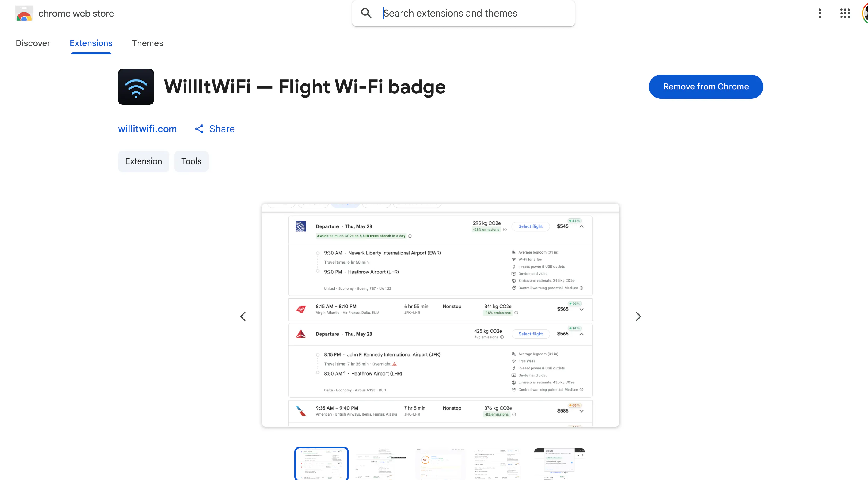This screenshot has width=868, height=480.
Task: Open the Google apps grid
Action: point(845,13)
